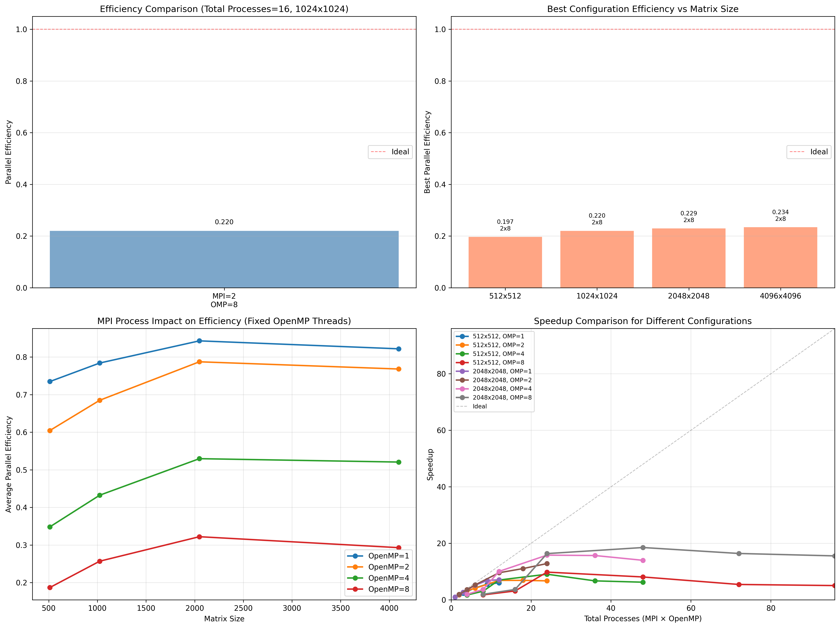Click the 'Matrix Size' x-axis label
Image resolution: width=840 pixels, height=628 pixels.
coord(224,619)
